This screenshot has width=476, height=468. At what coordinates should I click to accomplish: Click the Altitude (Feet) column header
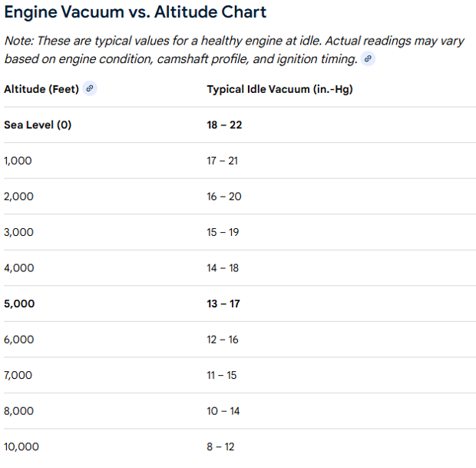click(x=41, y=89)
